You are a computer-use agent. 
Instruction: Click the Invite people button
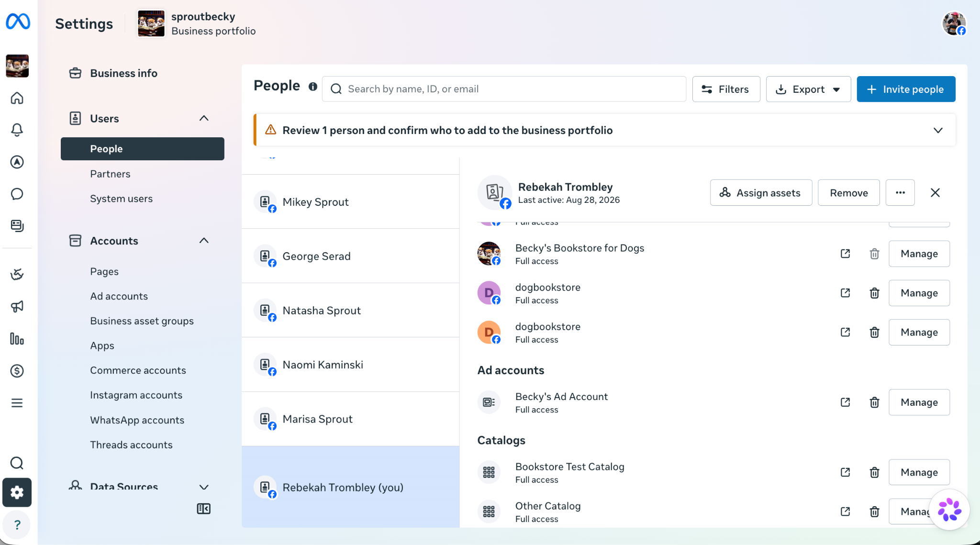(x=906, y=89)
